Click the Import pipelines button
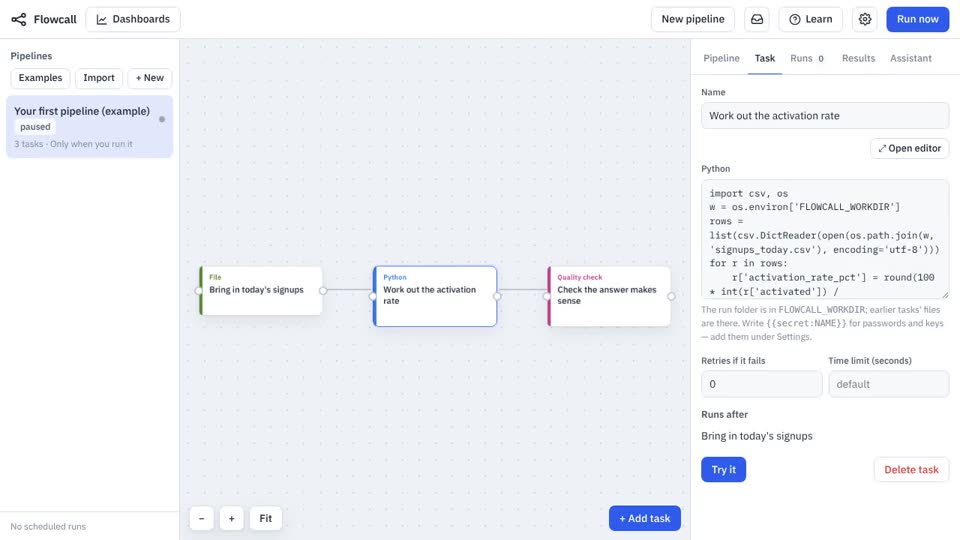The height and width of the screenshot is (540, 960). pos(99,78)
